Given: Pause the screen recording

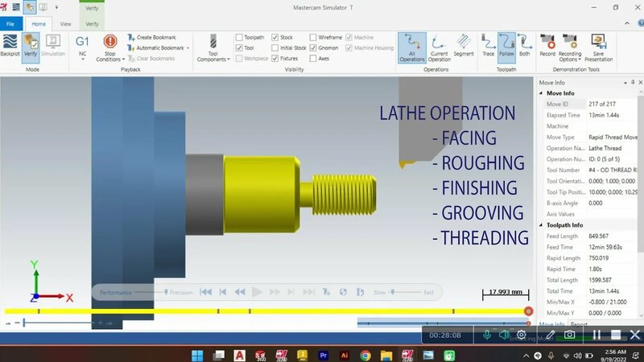Looking at the screenshot, I should (x=597, y=335).
